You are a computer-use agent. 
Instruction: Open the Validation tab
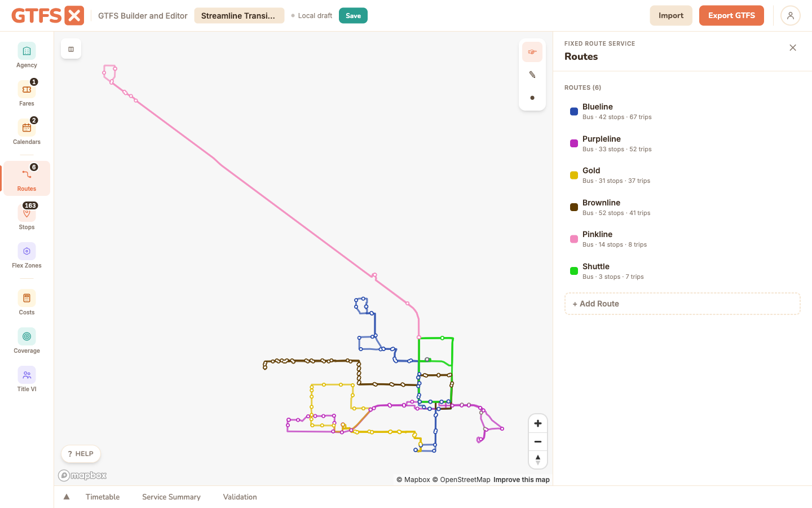[240, 497]
